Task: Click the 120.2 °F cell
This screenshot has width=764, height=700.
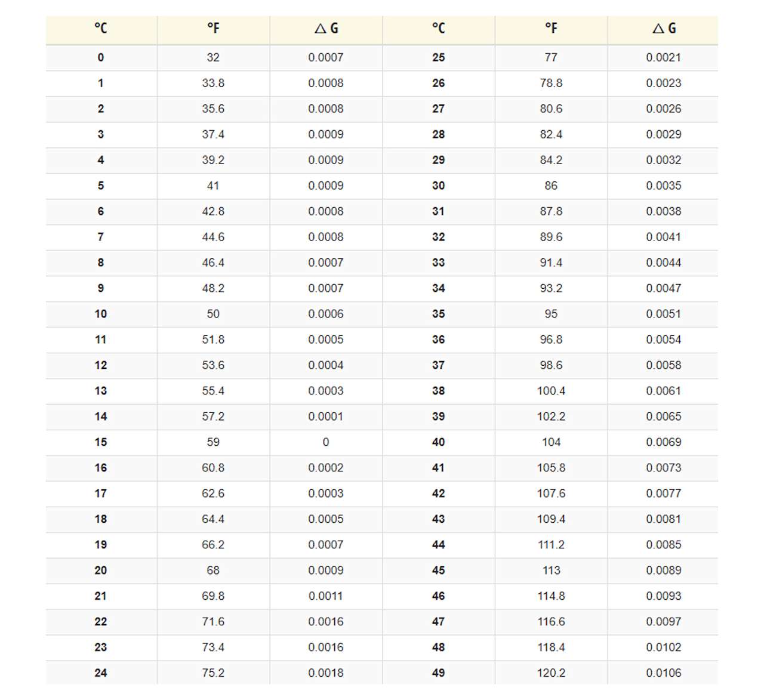Action: [551, 673]
